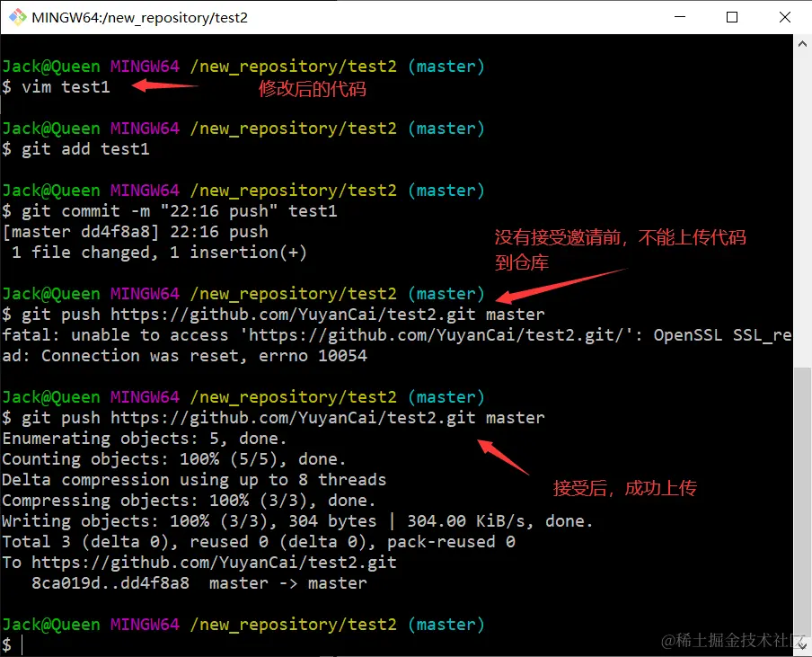Click the '$ git add test1' command line
Image resolution: width=812 pixels, height=657 pixels.
[75, 149]
